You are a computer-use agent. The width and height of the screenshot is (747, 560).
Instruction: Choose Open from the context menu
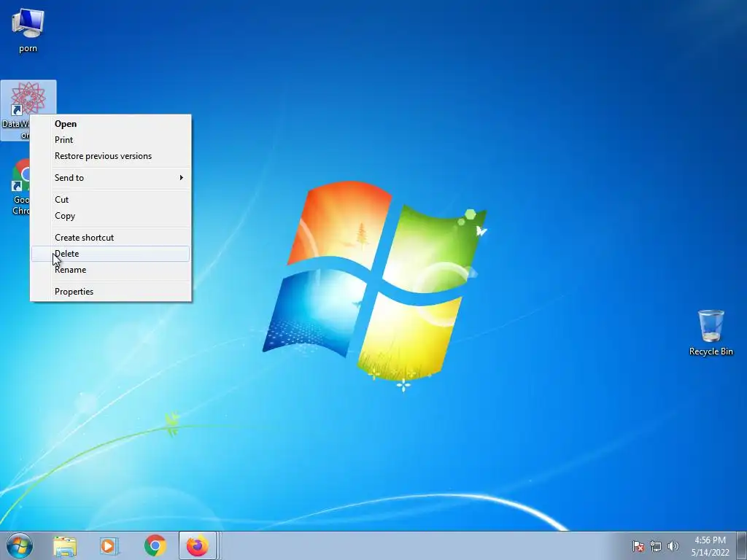[111, 124]
